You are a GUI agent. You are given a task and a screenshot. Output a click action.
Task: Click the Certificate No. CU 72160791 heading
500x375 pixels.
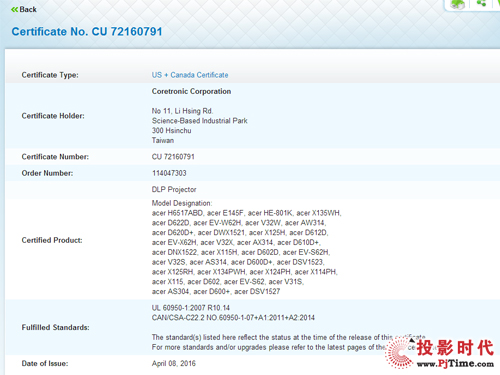[87, 32]
